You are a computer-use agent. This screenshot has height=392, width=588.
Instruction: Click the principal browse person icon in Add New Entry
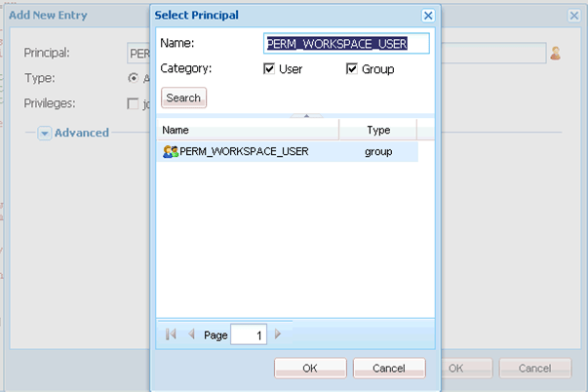(x=556, y=54)
